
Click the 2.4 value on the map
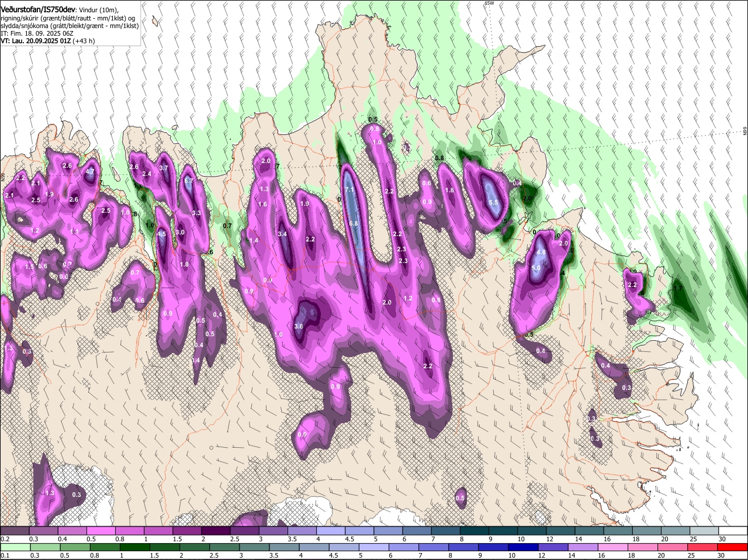(x=147, y=174)
